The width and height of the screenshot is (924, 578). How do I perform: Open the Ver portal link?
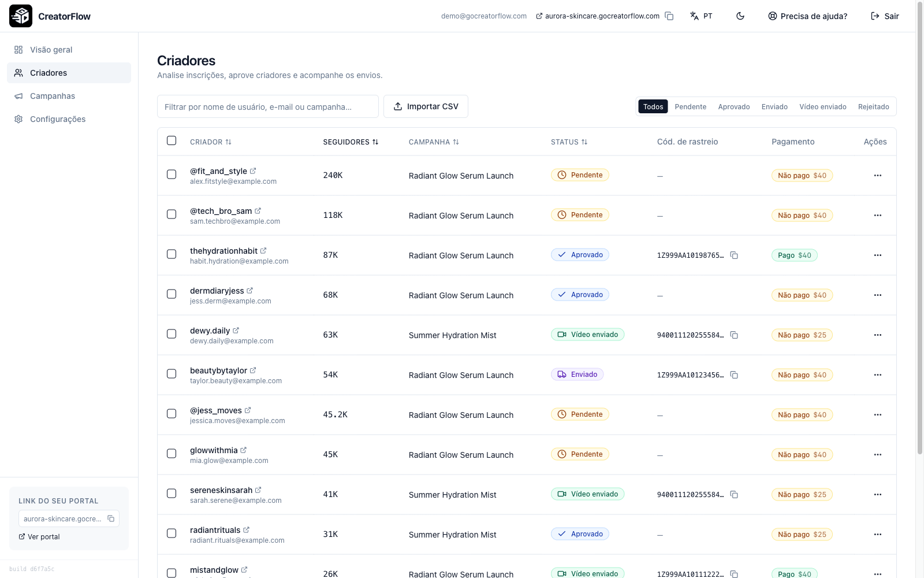coord(39,537)
